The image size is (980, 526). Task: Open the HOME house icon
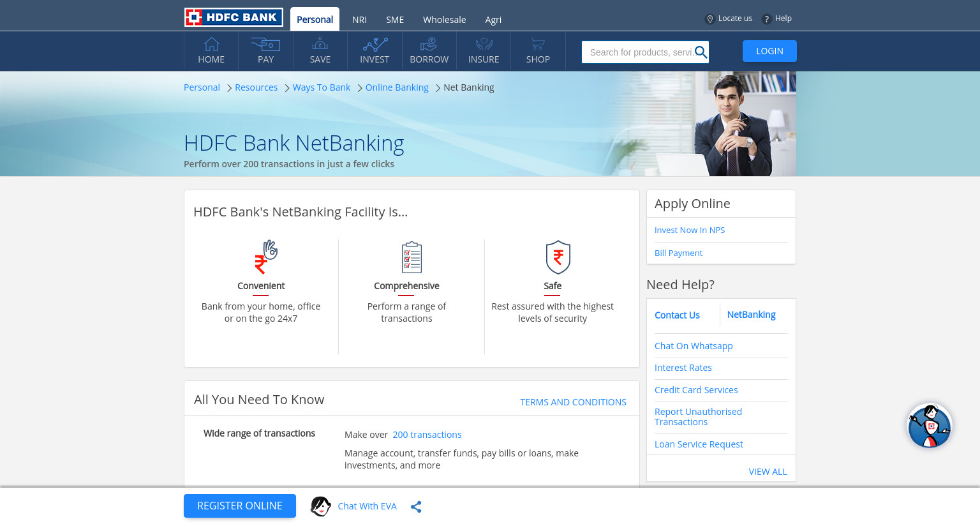(x=211, y=44)
